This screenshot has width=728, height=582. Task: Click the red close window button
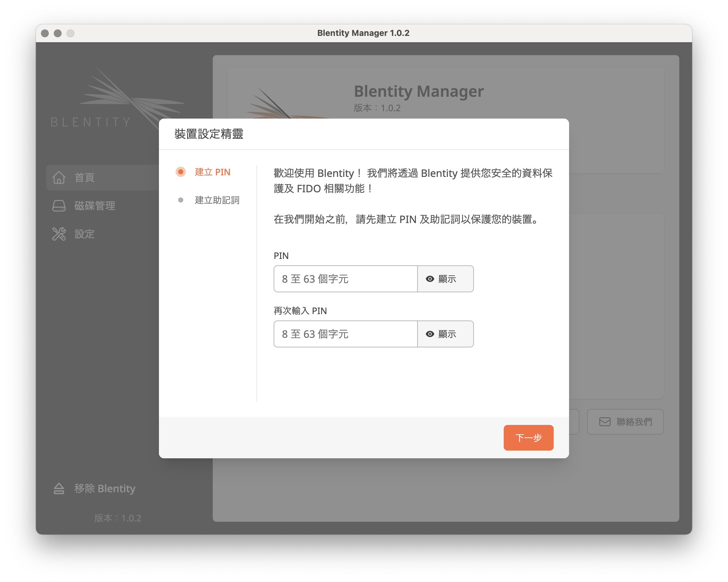tap(45, 33)
